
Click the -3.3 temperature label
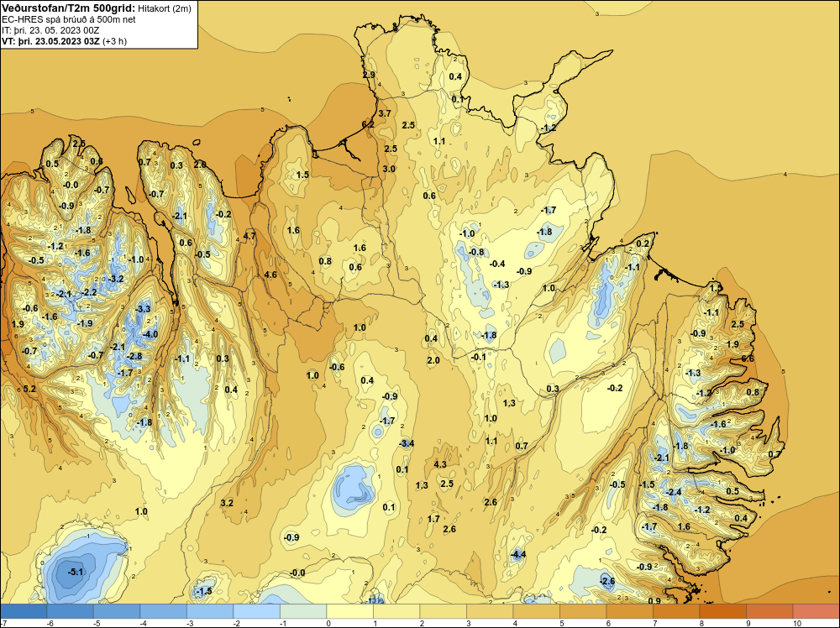(143, 309)
